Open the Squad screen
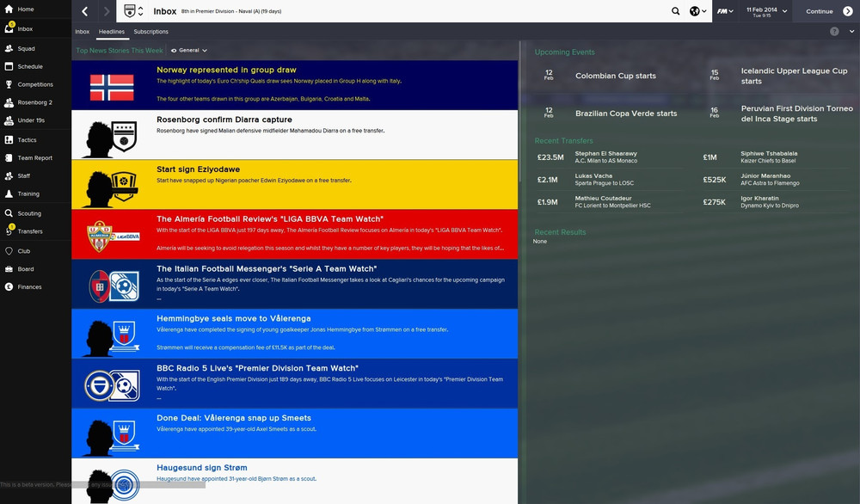Viewport: 860px width, 504px height. 26,49
